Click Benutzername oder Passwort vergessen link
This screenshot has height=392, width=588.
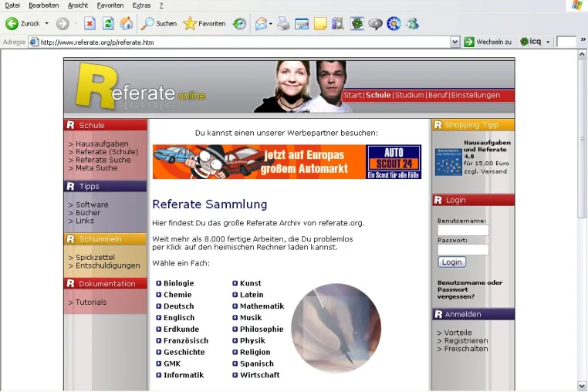click(x=470, y=289)
